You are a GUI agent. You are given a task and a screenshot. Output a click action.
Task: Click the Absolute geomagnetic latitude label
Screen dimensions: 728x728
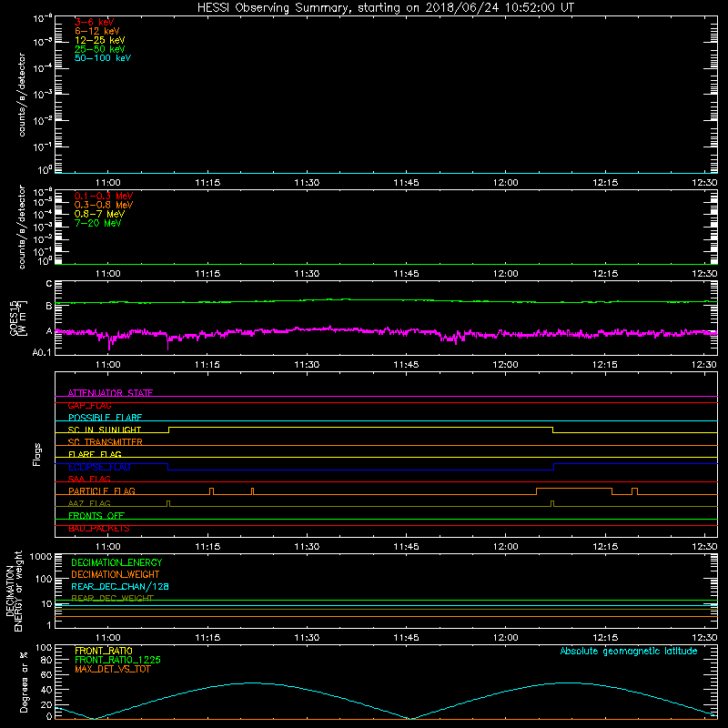pos(629,651)
